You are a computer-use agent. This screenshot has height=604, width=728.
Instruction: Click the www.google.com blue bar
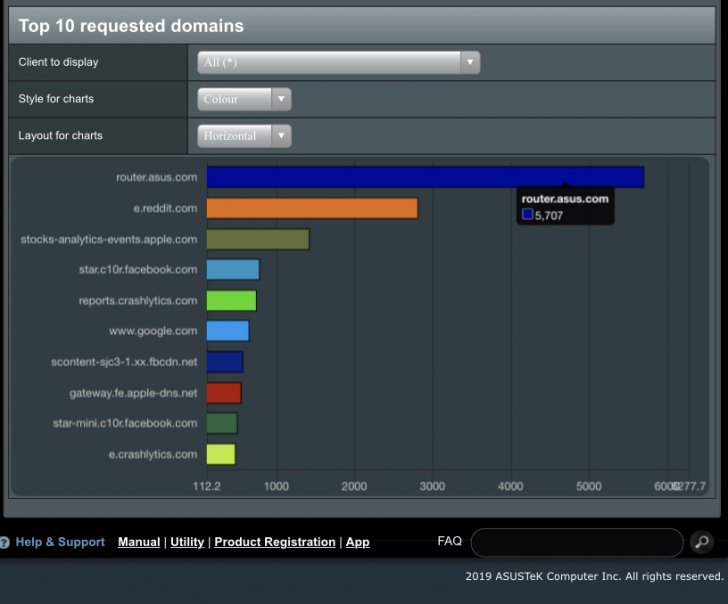pos(228,331)
